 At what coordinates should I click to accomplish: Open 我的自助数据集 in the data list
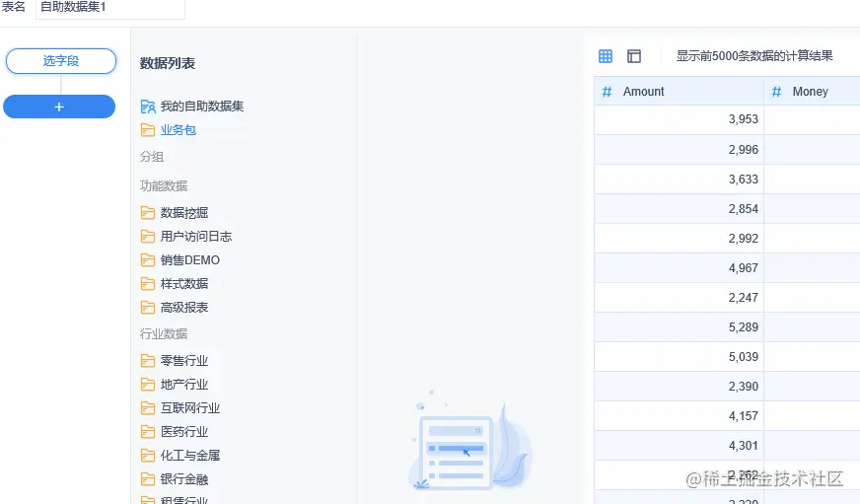click(x=202, y=107)
